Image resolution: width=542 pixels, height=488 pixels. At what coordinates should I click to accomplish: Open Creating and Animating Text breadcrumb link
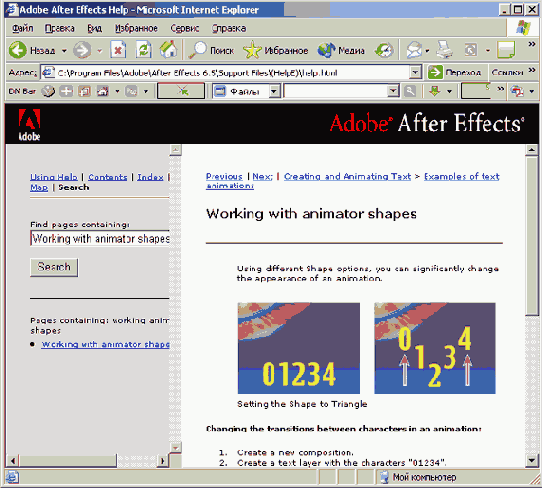click(347, 176)
